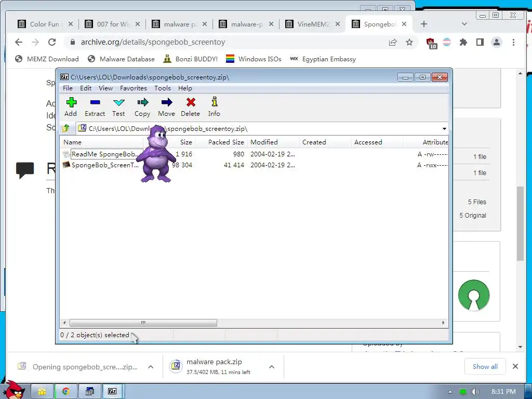Extract files with the Extract tool

pos(95,107)
